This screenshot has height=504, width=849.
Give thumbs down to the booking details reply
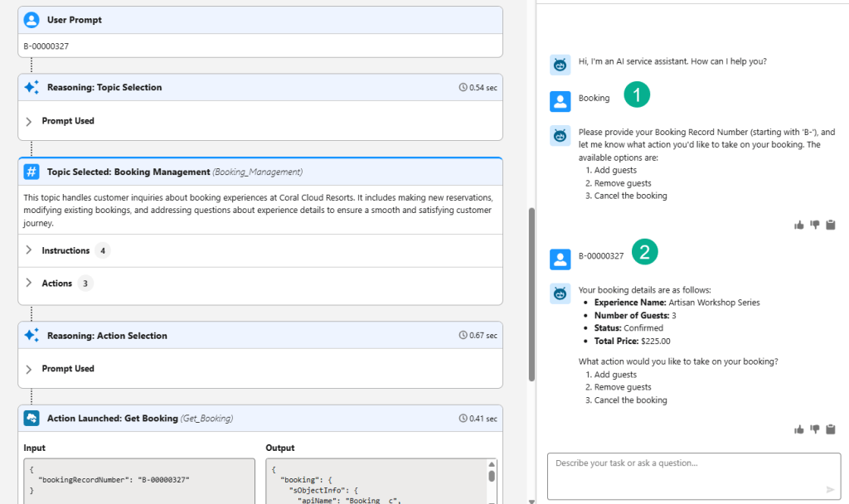click(x=815, y=429)
